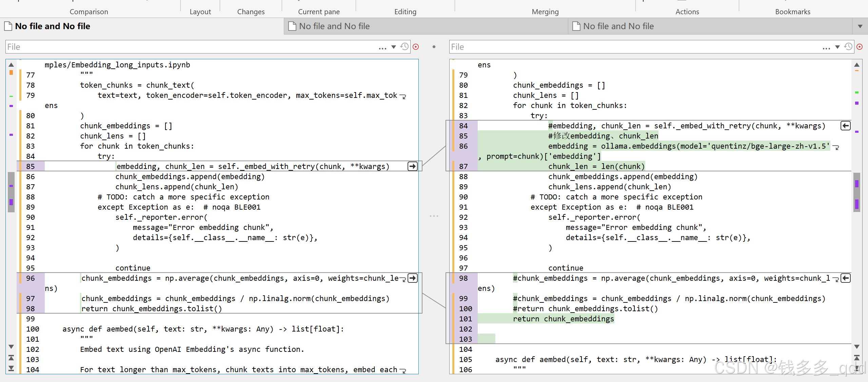Open tab list dropdown at far right

(x=860, y=26)
